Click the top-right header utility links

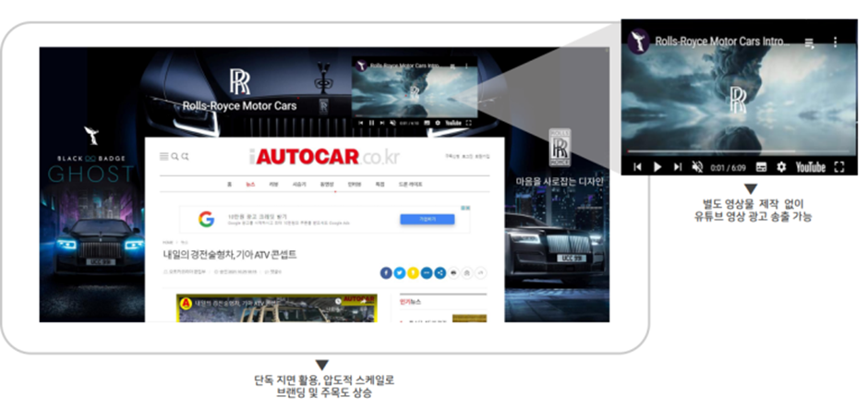click(467, 157)
